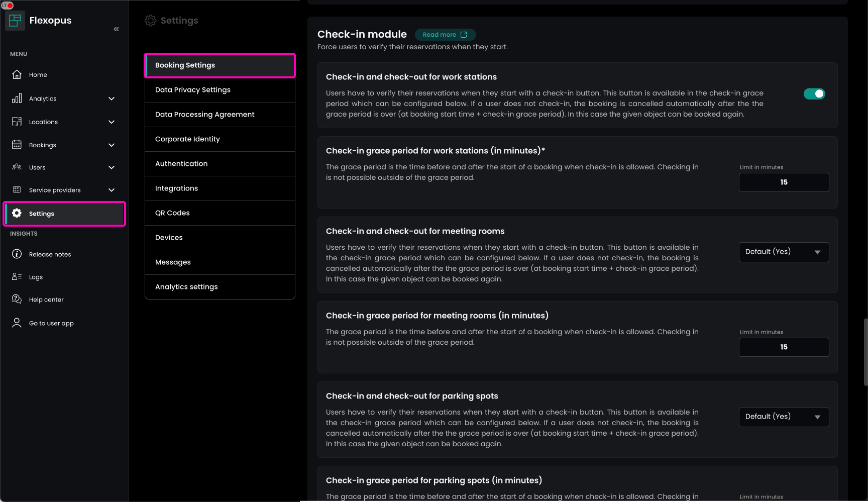Viewport: 868px width, 502px height.
Task: Click the Read more link
Action: pos(445,35)
